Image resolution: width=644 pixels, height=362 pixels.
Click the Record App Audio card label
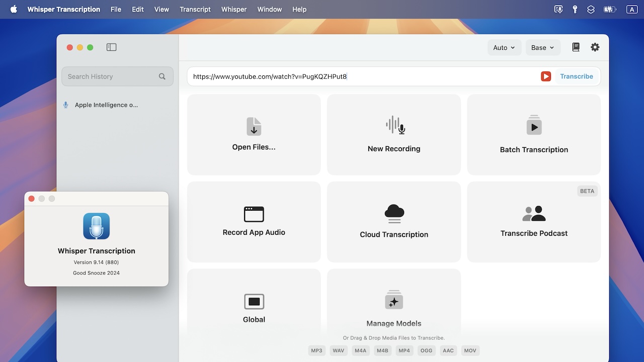pos(254,232)
